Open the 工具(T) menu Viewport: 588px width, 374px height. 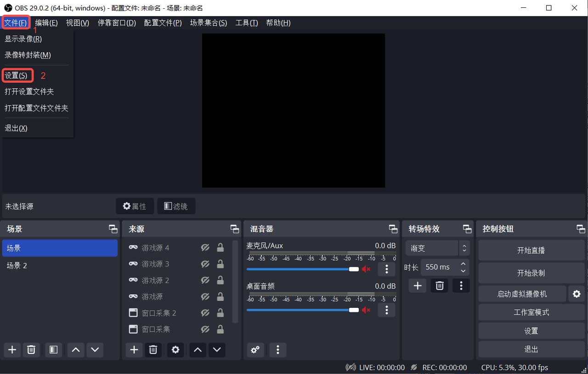247,23
